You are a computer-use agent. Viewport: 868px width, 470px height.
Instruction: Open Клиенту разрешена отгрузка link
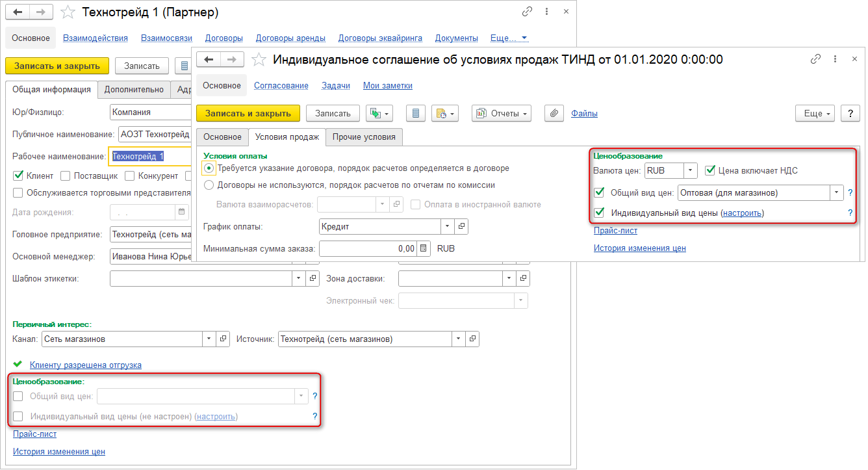(x=86, y=365)
